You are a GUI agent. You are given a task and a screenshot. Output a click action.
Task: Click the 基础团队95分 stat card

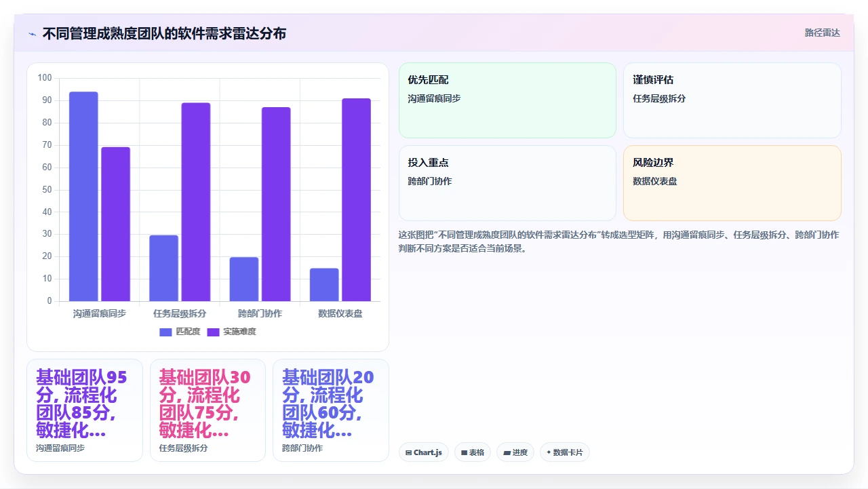coord(85,410)
